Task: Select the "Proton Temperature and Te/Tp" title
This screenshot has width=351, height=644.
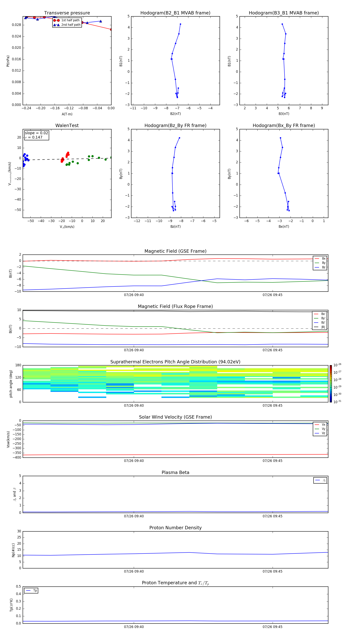Action: click(x=175, y=583)
